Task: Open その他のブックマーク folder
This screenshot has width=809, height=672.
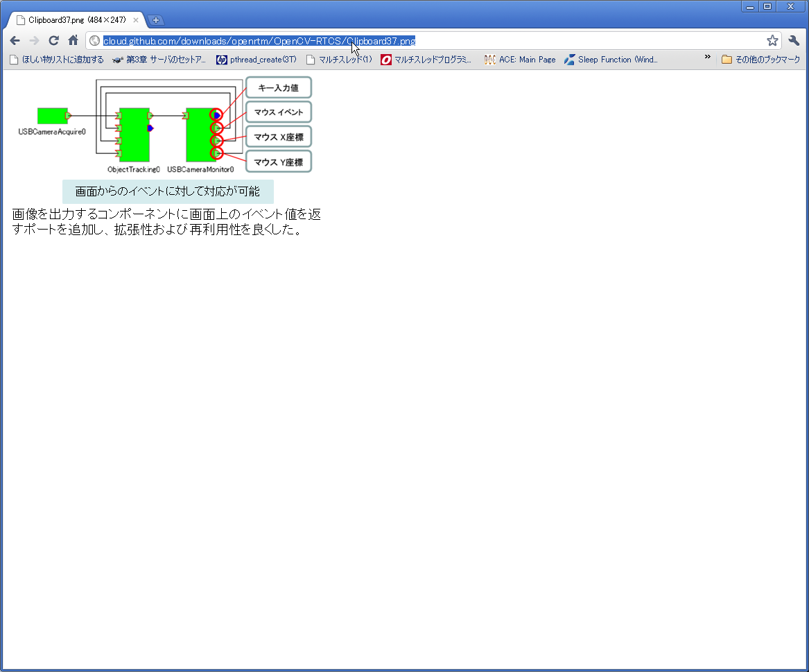Action: coord(760,60)
